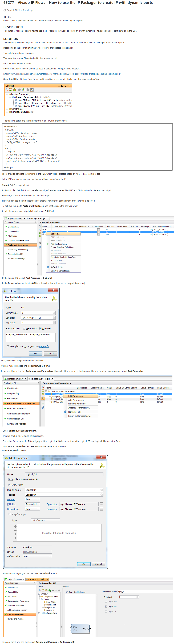
Task: Click the search icon in Sources panel toolbar
Action: tap(7, 90)
